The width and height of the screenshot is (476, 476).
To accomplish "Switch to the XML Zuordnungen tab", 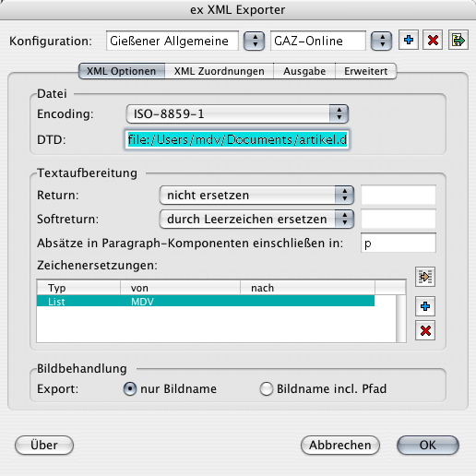I will [220, 71].
